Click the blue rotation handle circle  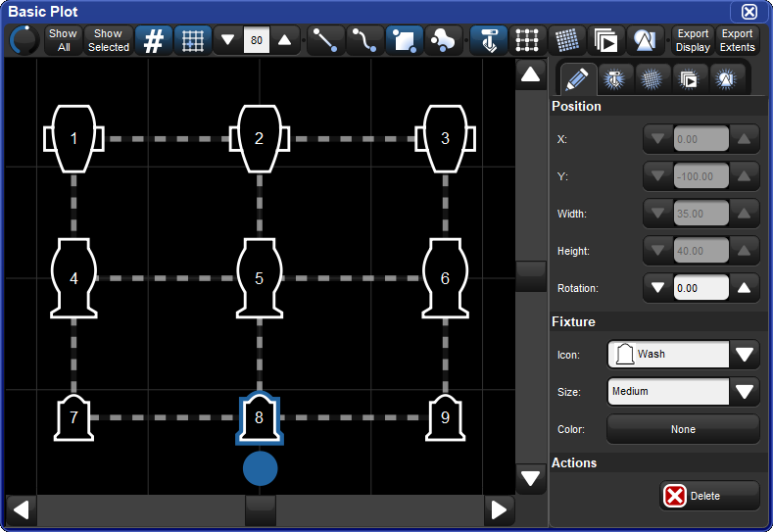coord(260,468)
